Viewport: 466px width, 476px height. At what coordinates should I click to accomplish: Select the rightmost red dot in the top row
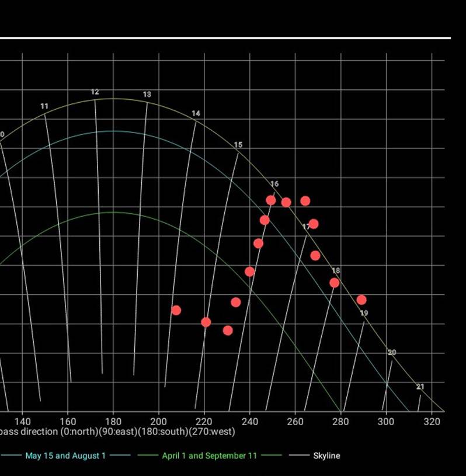305,201
